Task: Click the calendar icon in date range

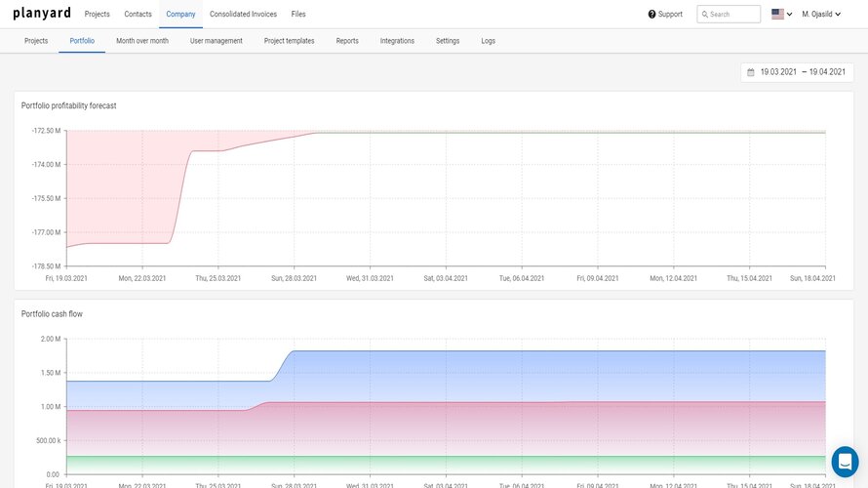Action: [750, 72]
